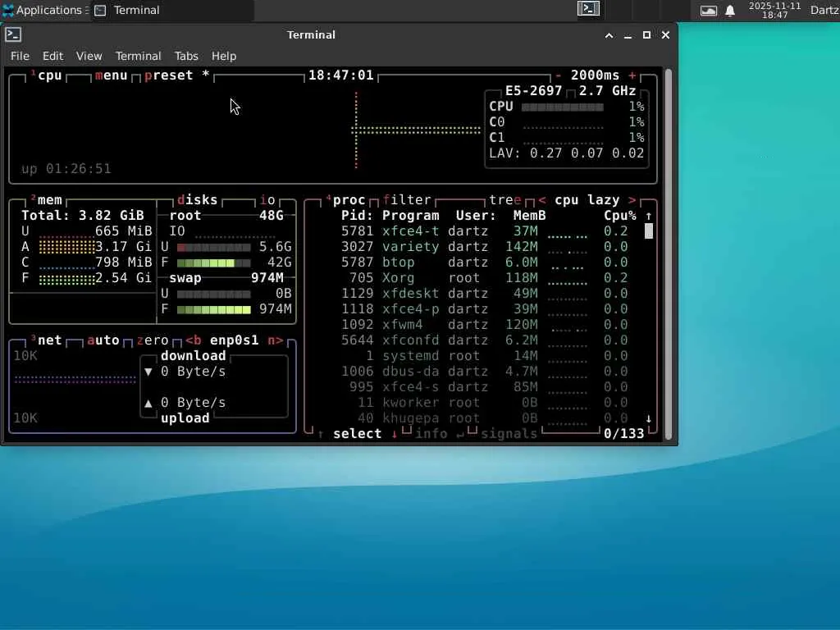Select the btop process row
Image resolution: width=840 pixels, height=630 pixels.
click(x=478, y=262)
